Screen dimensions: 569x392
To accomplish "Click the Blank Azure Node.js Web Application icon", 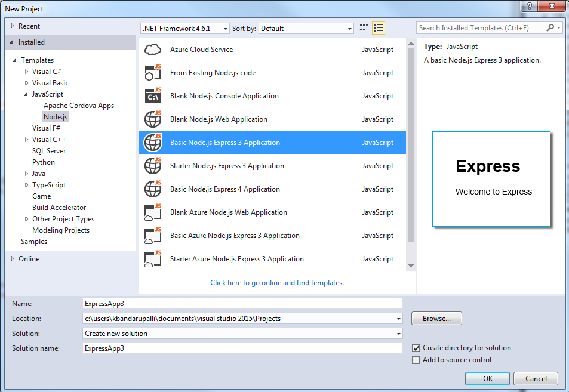I will point(153,212).
